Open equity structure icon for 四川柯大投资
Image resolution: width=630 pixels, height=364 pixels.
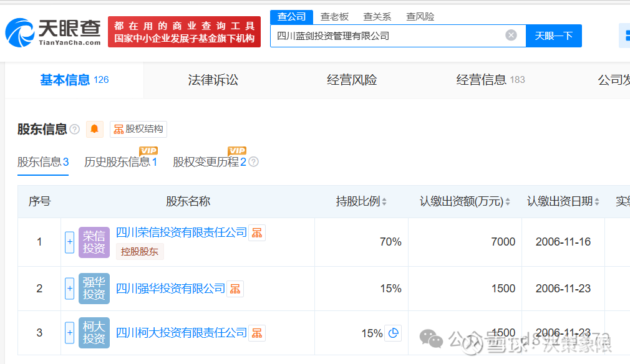tap(257, 333)
